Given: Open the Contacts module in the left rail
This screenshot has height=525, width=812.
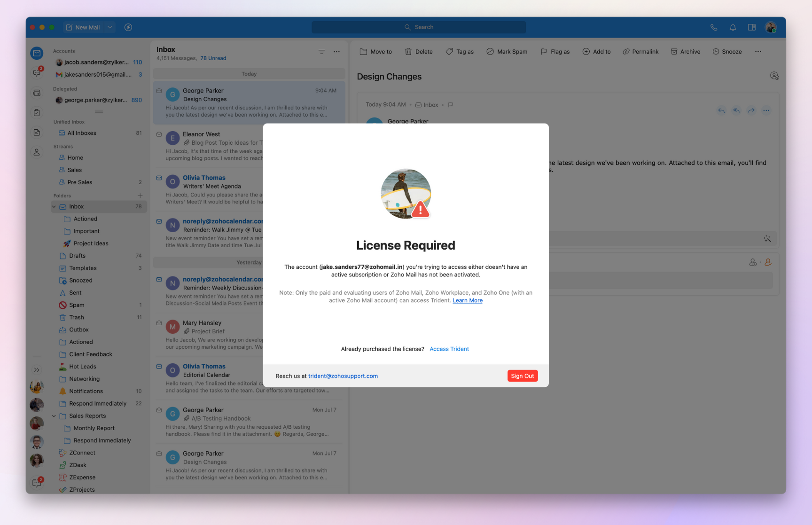Looking at the screenshot, I should (37, 152).
